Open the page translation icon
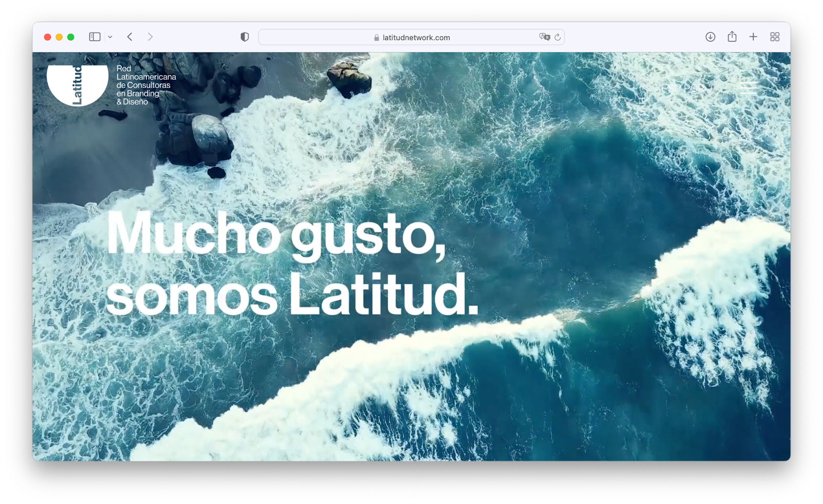The height and width of the screenshot is (504, 823). (544, 37)
